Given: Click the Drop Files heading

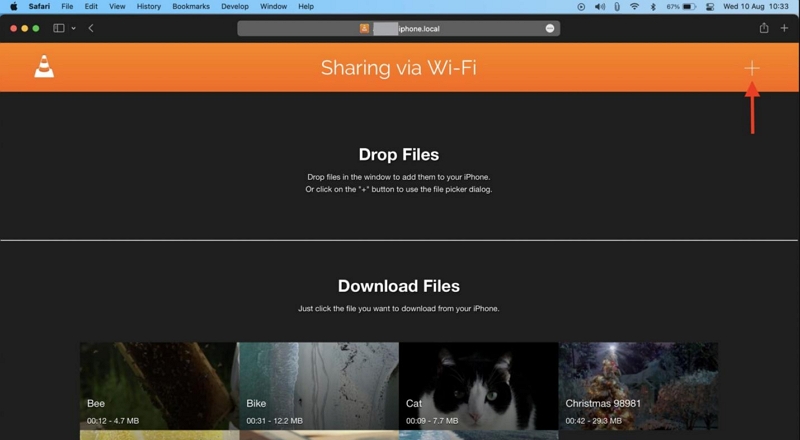Looking at the screenshot, I should 398,155.
